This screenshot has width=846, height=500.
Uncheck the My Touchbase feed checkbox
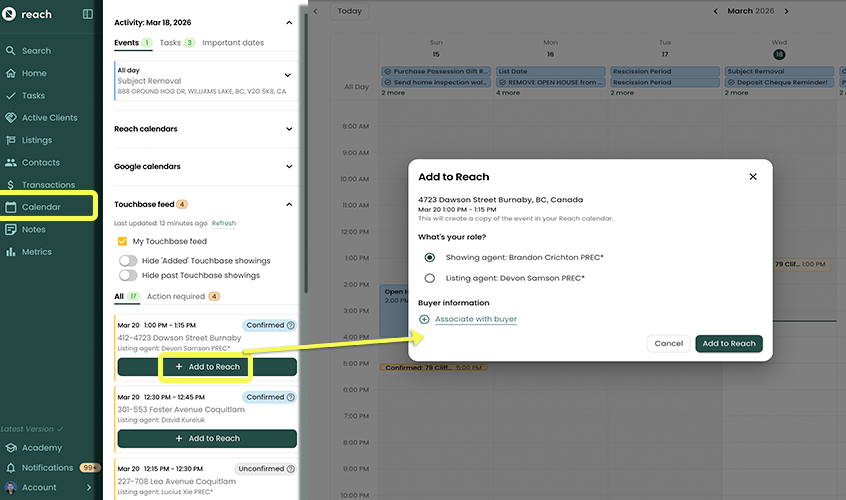coord(122,242)
